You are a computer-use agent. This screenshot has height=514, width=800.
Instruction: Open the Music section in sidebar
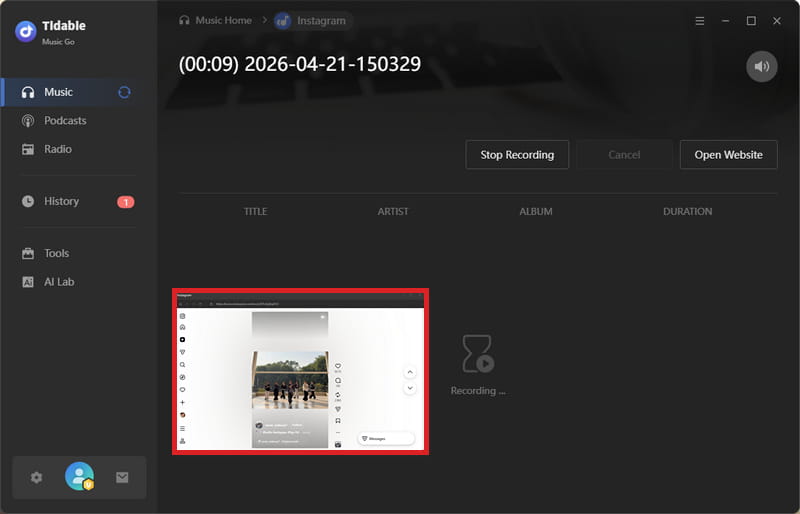[79, 92]
